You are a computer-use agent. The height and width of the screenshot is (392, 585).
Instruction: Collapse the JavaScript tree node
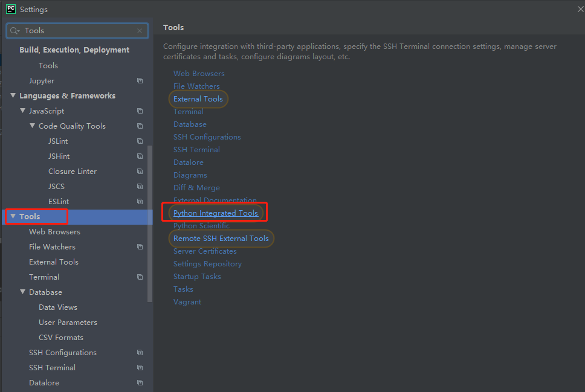click(23, 111)
